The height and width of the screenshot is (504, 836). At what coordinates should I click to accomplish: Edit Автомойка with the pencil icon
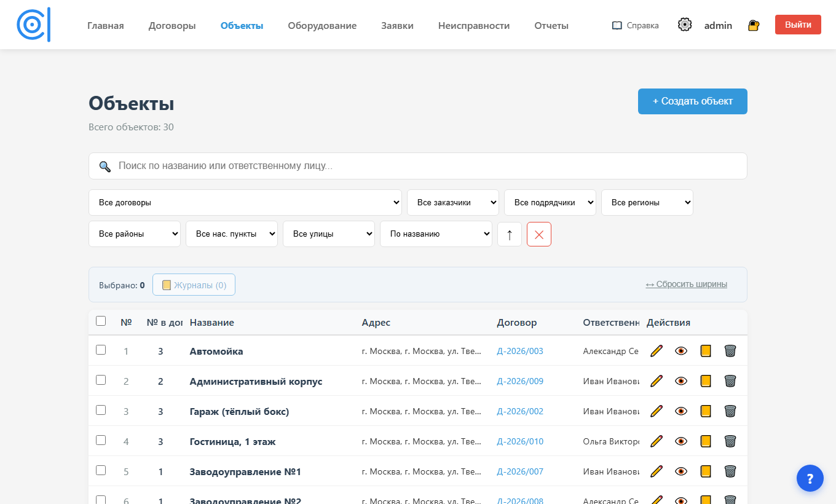coord(657,351)
